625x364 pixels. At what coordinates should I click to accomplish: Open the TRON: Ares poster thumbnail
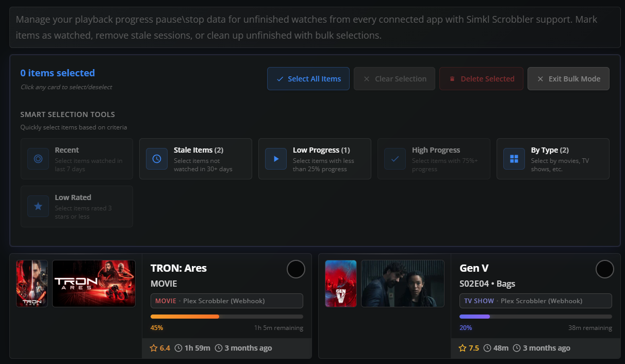tap(32, 284)
